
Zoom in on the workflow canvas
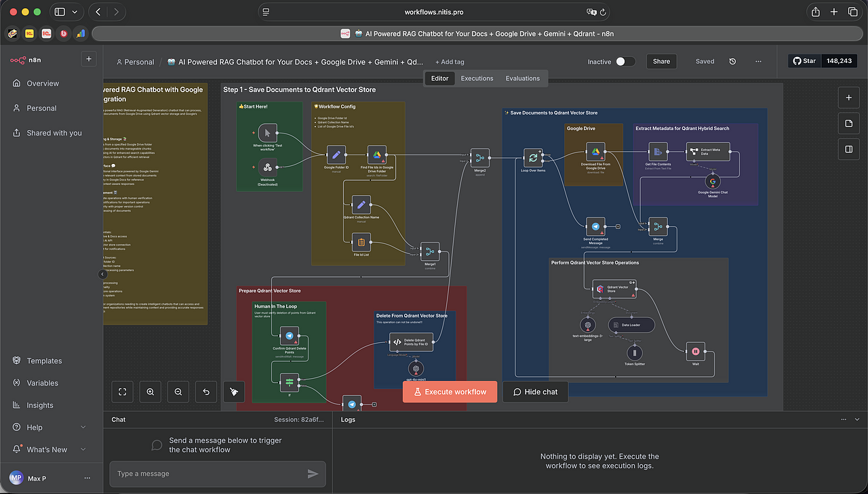tap(151, 392)
